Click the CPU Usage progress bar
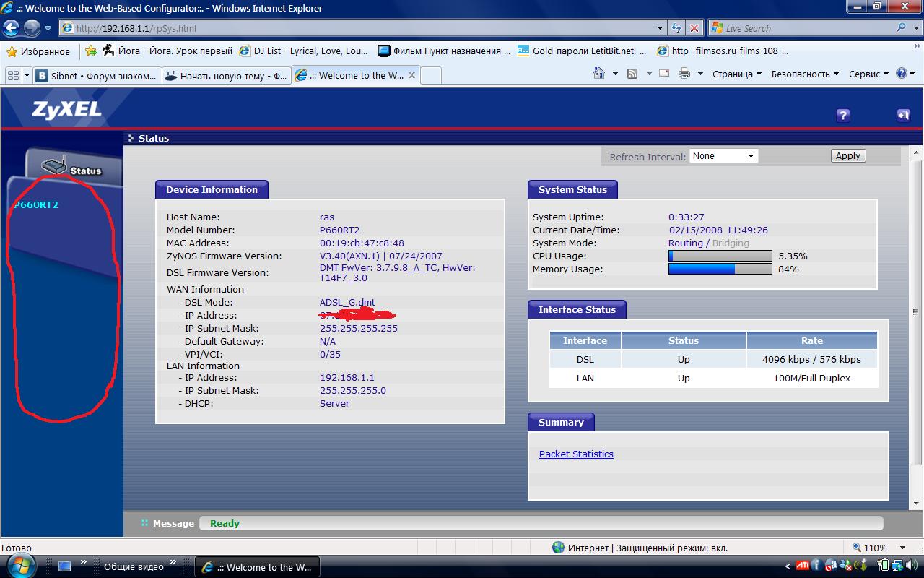The image size is (924, 578). (x=720, y=256)
